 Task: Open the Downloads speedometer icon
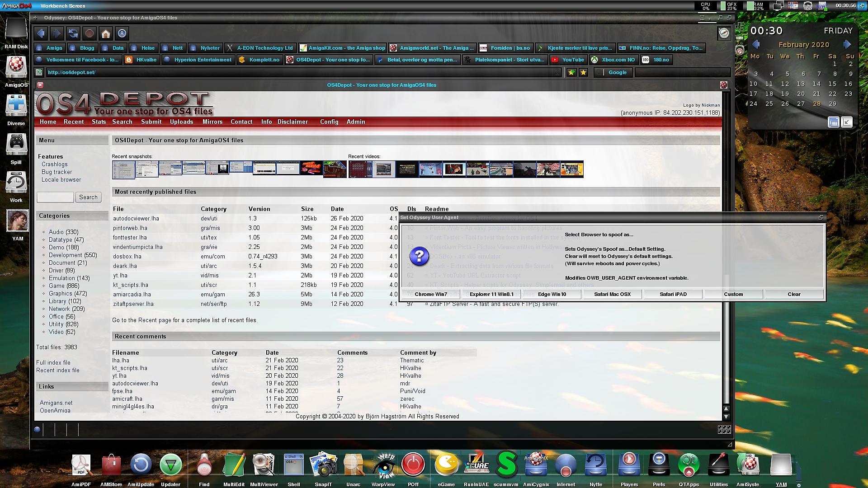[x=724, y=33]
